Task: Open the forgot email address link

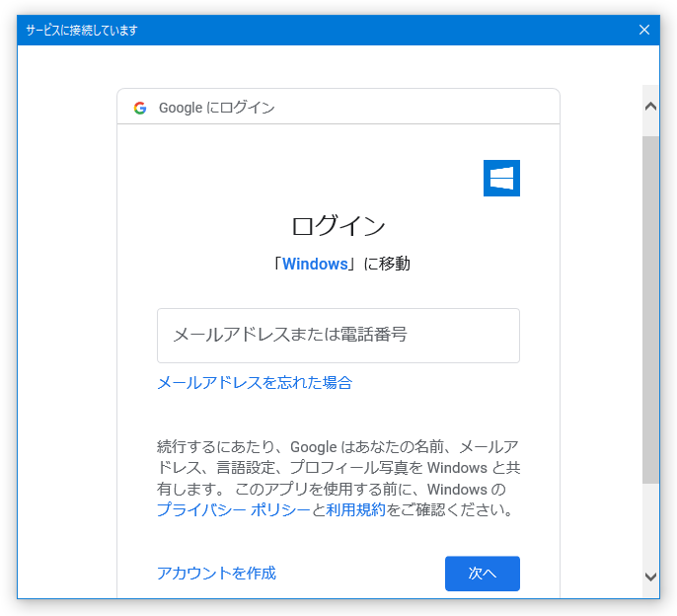Action: point(255,382)
